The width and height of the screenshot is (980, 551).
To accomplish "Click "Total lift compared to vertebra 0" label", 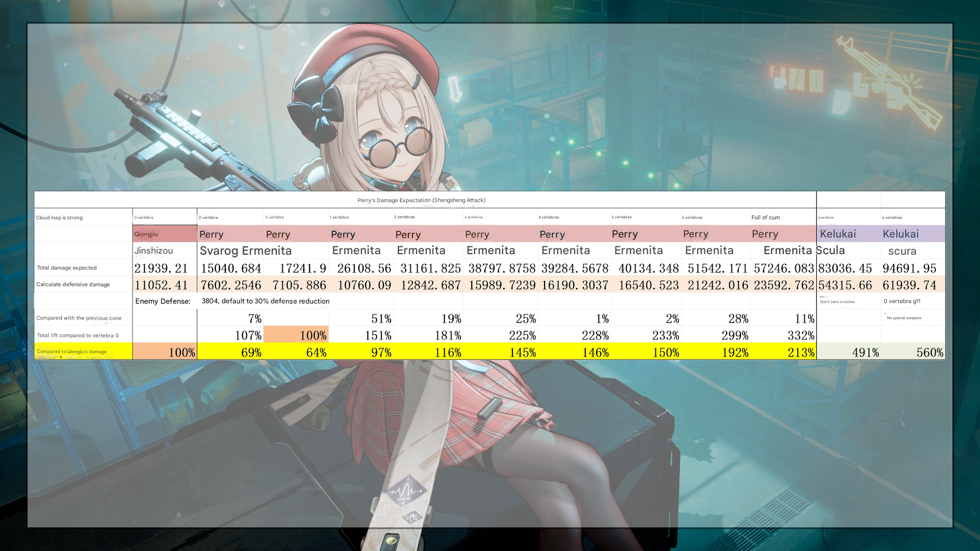I will click(x=78, y=335).
